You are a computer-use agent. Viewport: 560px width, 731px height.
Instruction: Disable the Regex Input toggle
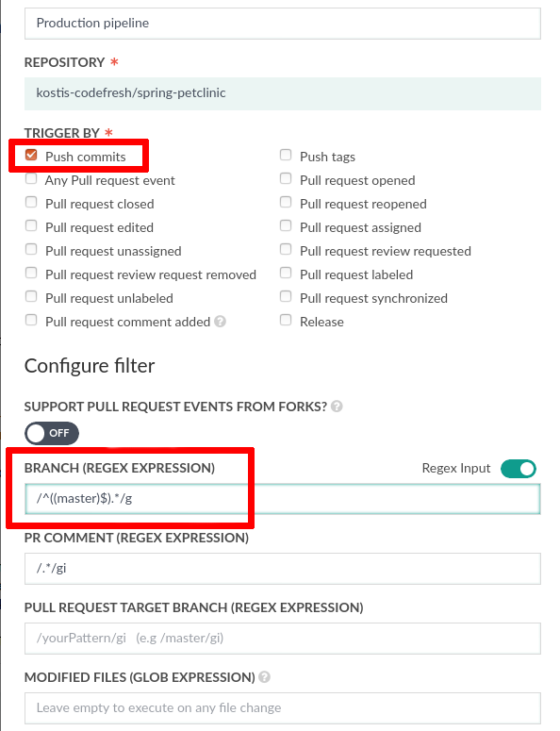click(x=519, y=469)
